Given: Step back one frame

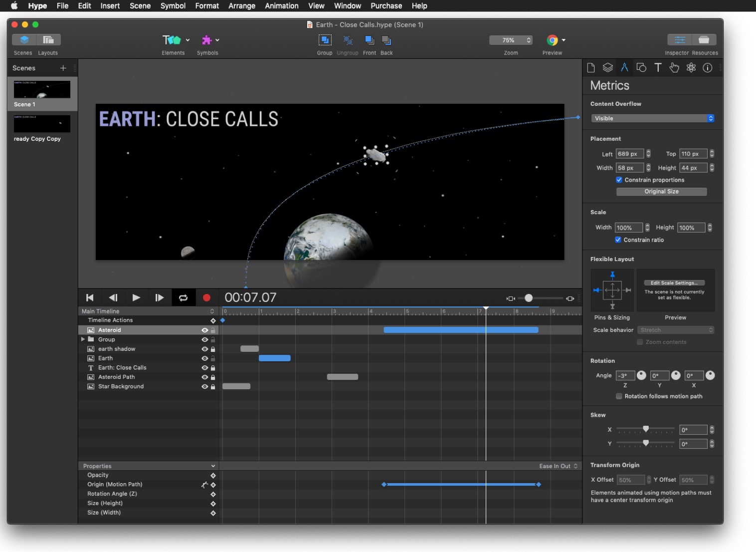Looking at the screenshot, I should click(x=113, y=298).
